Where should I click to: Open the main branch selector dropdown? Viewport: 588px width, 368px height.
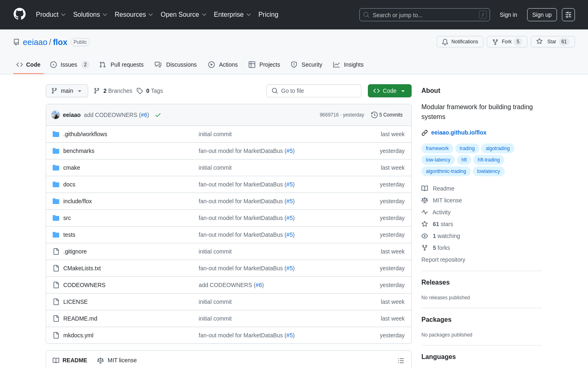point(67,91)
